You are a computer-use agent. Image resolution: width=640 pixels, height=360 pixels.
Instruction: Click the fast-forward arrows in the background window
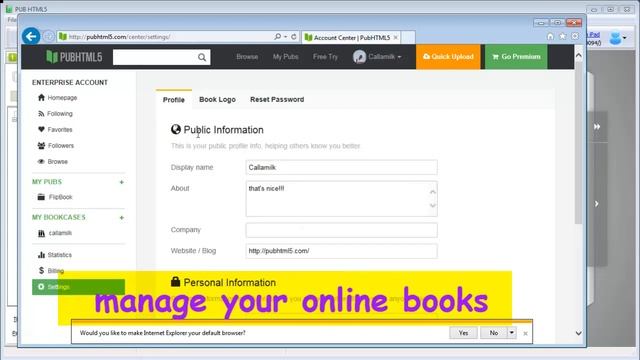click(597, 127)
